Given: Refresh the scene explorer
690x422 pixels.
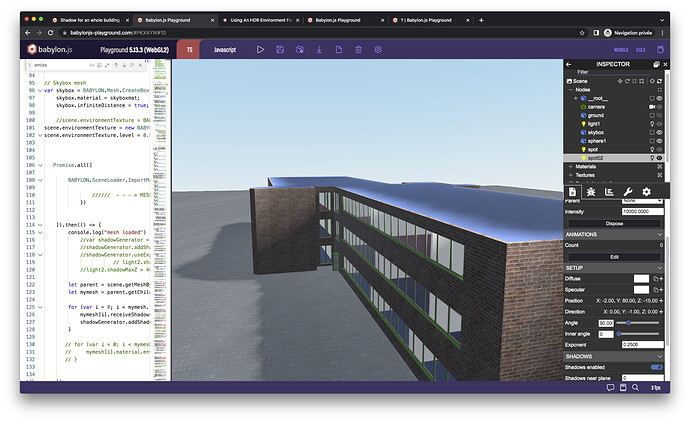Looking at the screenshot, I should (659, 81).
